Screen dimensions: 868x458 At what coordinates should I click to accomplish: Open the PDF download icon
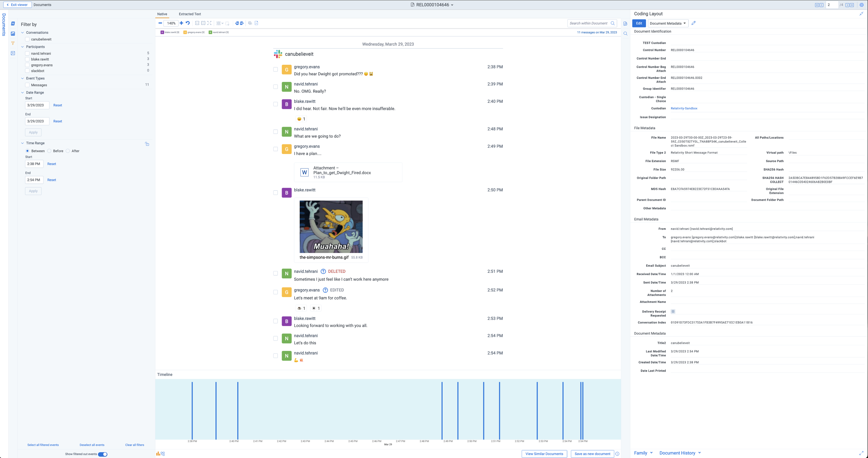(x=257, y=23)
